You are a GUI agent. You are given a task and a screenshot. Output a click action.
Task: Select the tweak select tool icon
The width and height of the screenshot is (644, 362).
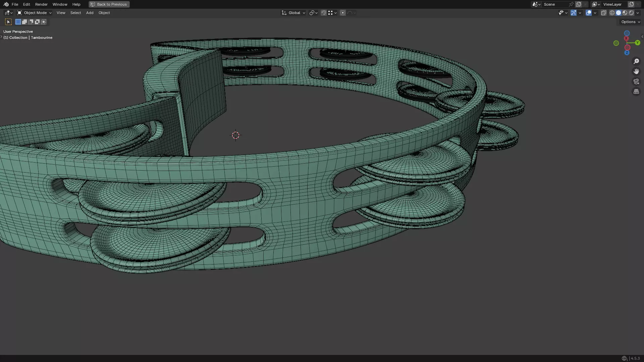(8, 22)
